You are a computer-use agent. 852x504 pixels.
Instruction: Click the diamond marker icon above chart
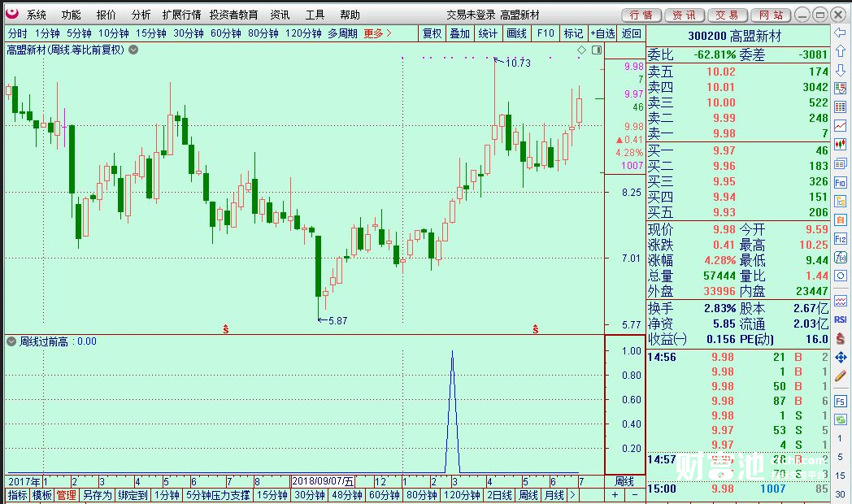pos(581,50)
